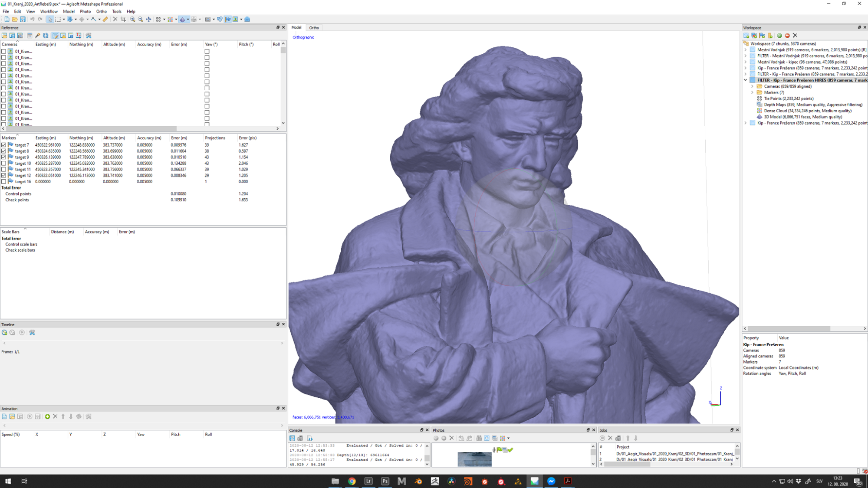The image size is (868, 488).
Task: Click the Reference pane settings wrench icon
Action: (x=89, y=36)
